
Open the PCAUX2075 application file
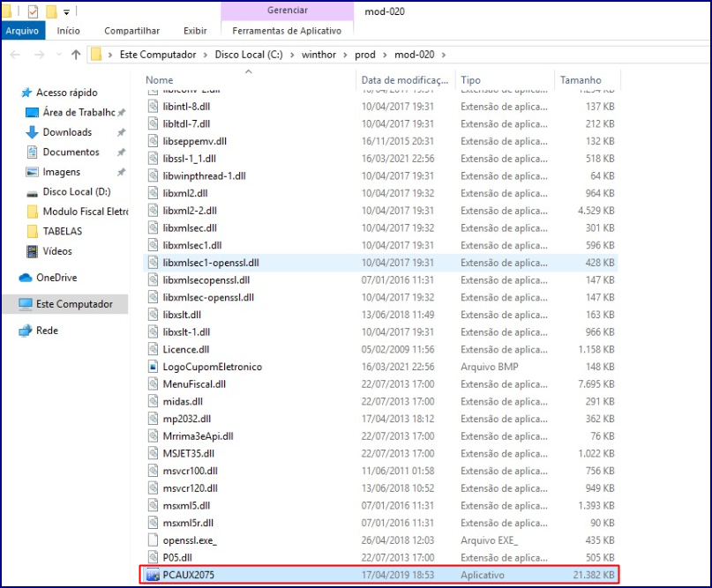[379, 575]
